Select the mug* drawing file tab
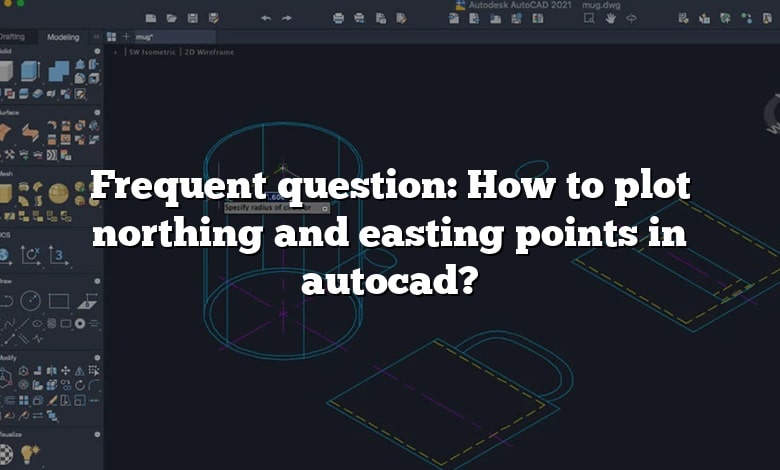This screenshot has width=780, height=470. click(x=174, y=37)
